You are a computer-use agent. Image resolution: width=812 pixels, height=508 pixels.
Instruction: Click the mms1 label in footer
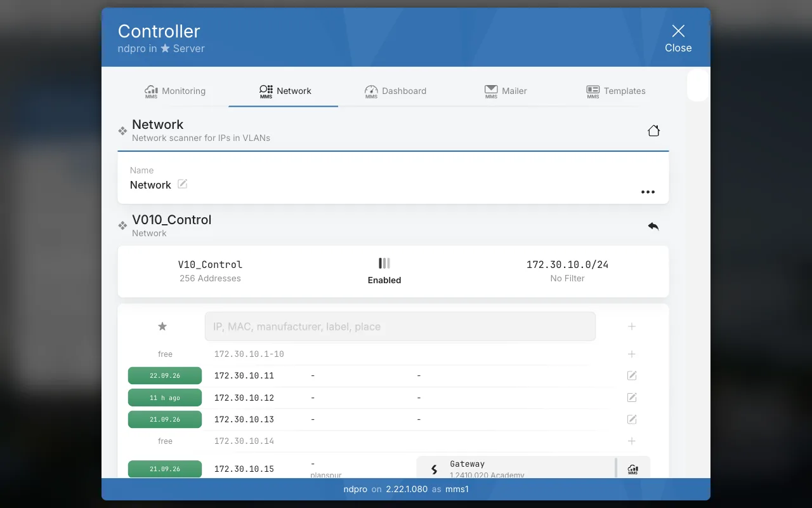[456, 489]
